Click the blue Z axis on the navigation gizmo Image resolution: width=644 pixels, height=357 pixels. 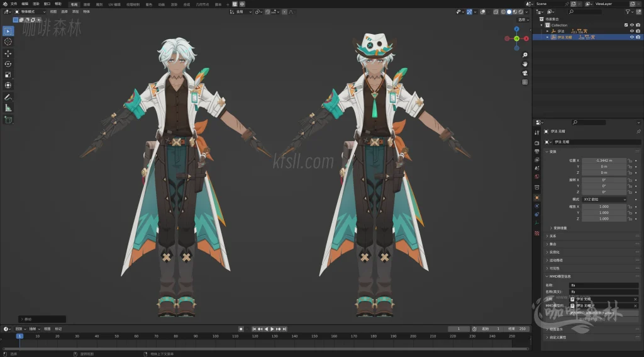(517, 29)
